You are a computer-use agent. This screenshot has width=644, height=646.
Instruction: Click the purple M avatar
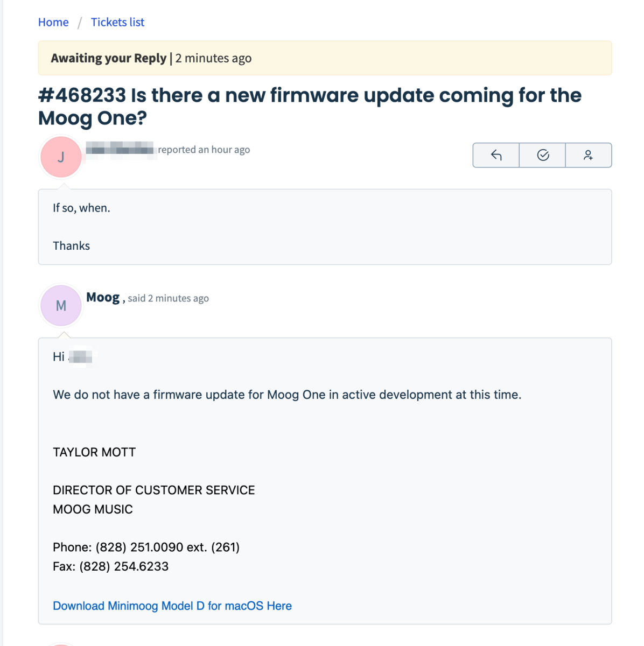pyautogui.click(x=61, y=305)
